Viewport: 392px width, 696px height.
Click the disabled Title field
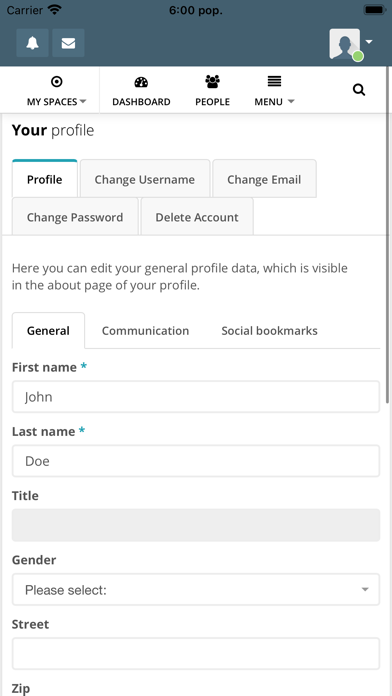click(x=196, y=525)
